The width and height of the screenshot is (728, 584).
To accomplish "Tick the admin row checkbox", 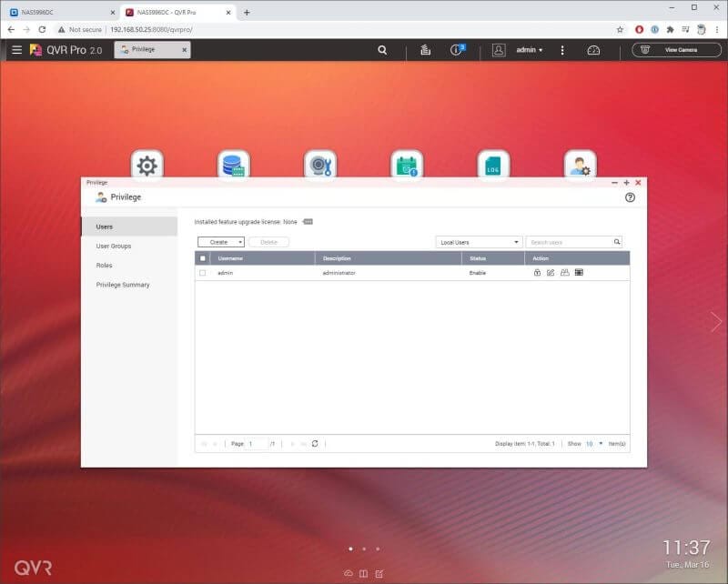I will point(202,273).
